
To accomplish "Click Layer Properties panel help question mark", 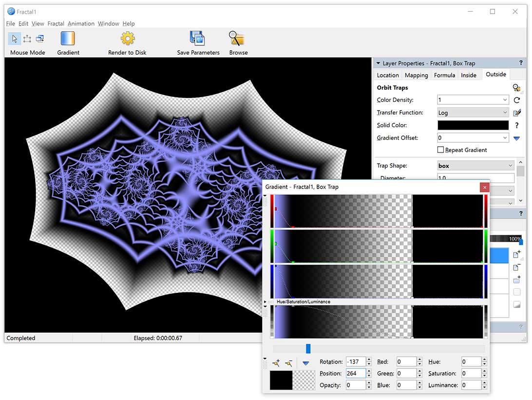I will point(521,63).
